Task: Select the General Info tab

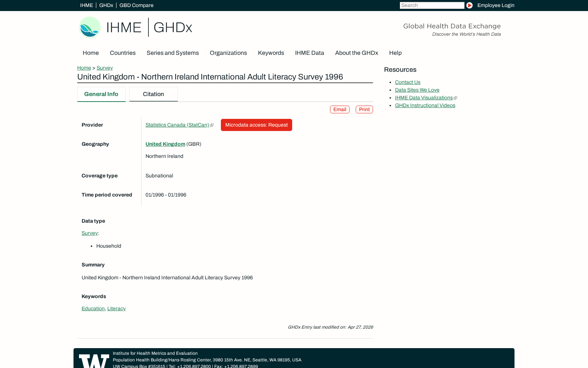Action: [x=101, y=94]
